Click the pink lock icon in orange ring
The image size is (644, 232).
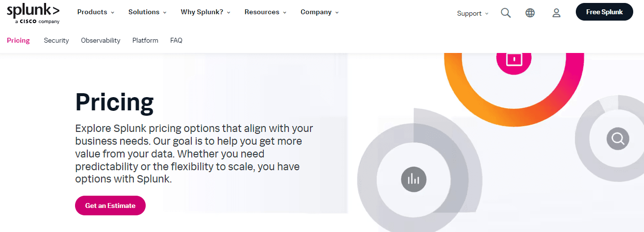[x=514, y=59]
